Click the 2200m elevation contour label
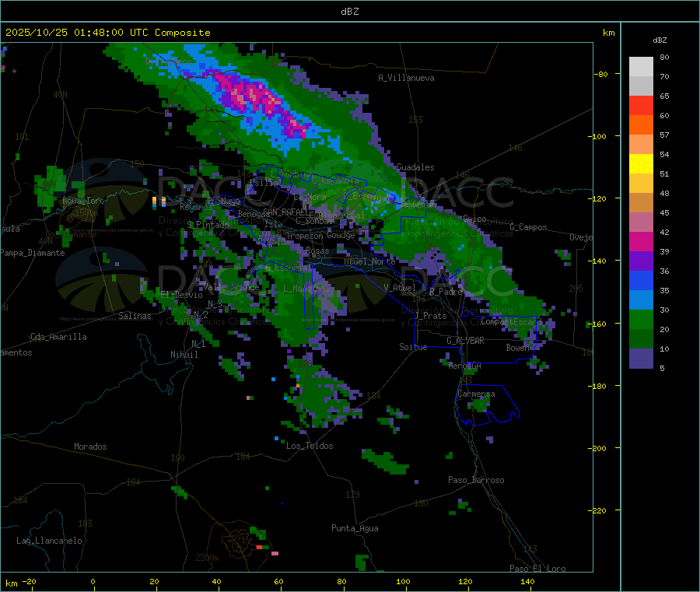 (207, 558)
